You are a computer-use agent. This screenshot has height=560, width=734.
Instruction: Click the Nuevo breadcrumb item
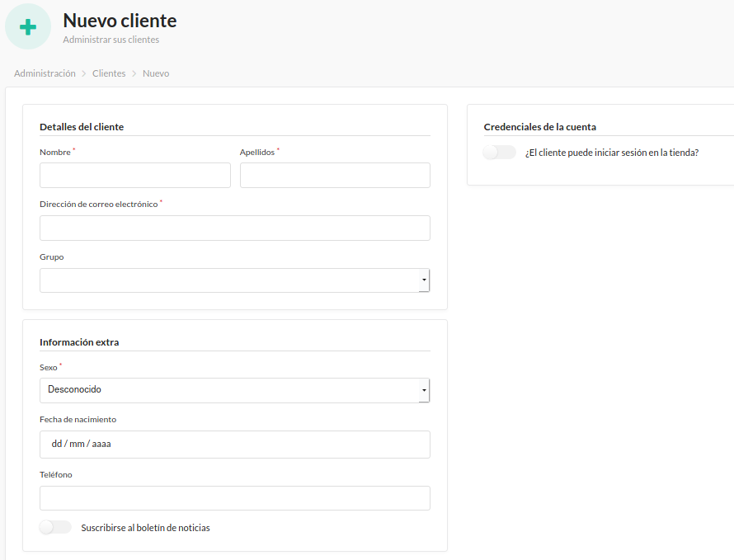[156, 73]
